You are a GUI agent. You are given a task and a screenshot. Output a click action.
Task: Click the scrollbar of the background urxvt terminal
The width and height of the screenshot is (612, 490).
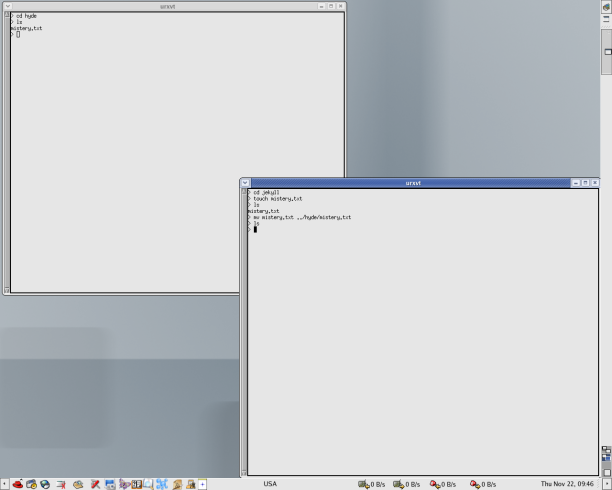coord(7,152)
